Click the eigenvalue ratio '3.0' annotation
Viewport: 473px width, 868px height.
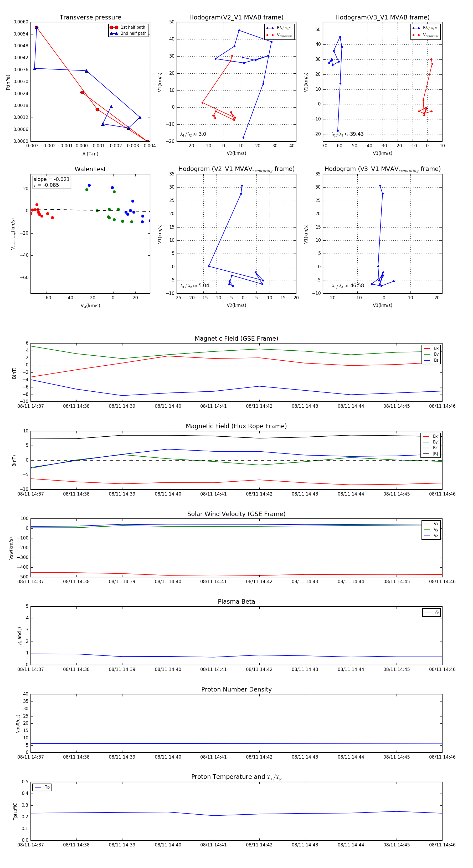click(193, 134)
